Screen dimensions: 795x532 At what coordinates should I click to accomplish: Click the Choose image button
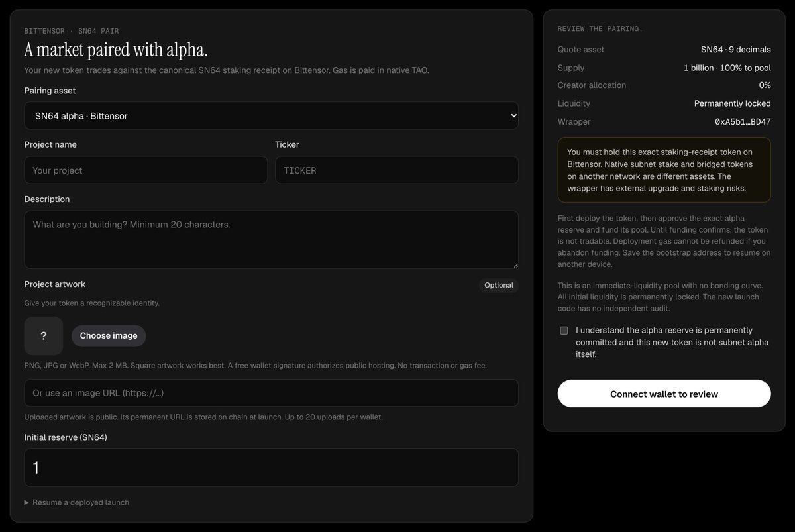click(109, 336)
